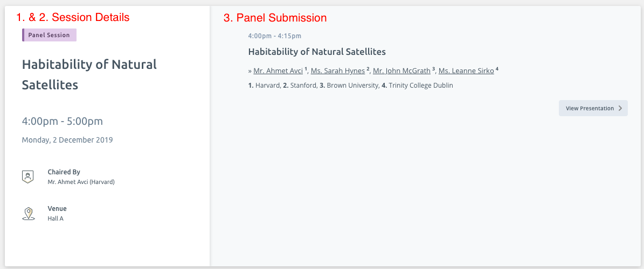Screen dimensions: 644x269
Task: Click the Panel Submission annotation heading
Action: [275, 18]
